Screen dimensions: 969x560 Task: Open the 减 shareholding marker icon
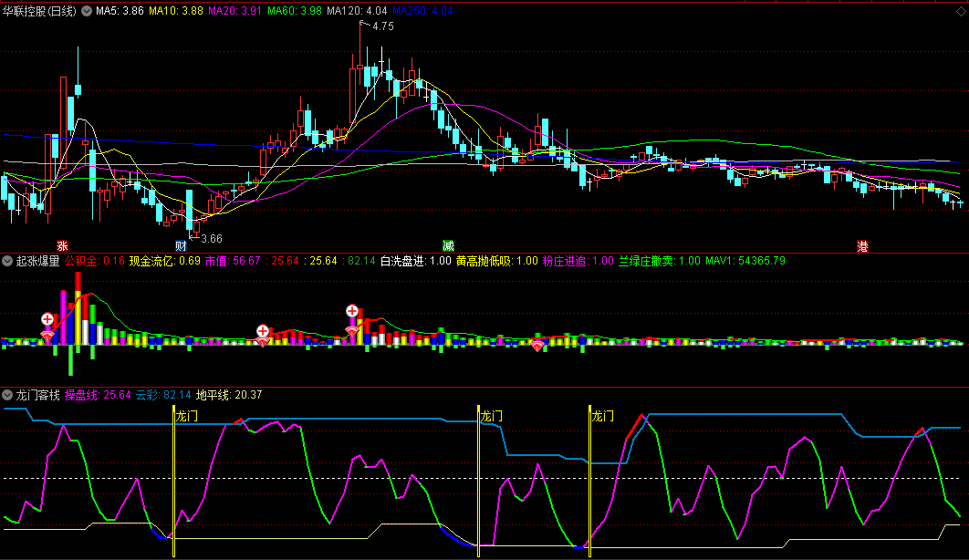(448, 246)
